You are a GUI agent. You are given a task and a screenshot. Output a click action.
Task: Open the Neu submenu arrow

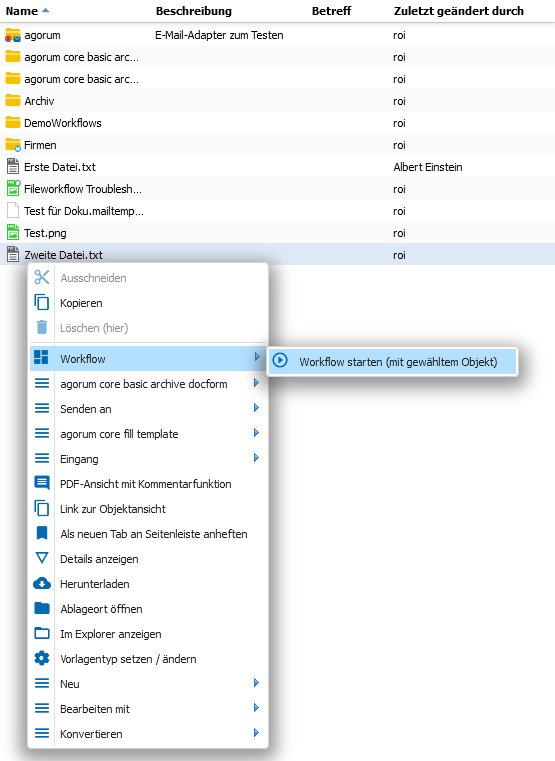(257, 682)
